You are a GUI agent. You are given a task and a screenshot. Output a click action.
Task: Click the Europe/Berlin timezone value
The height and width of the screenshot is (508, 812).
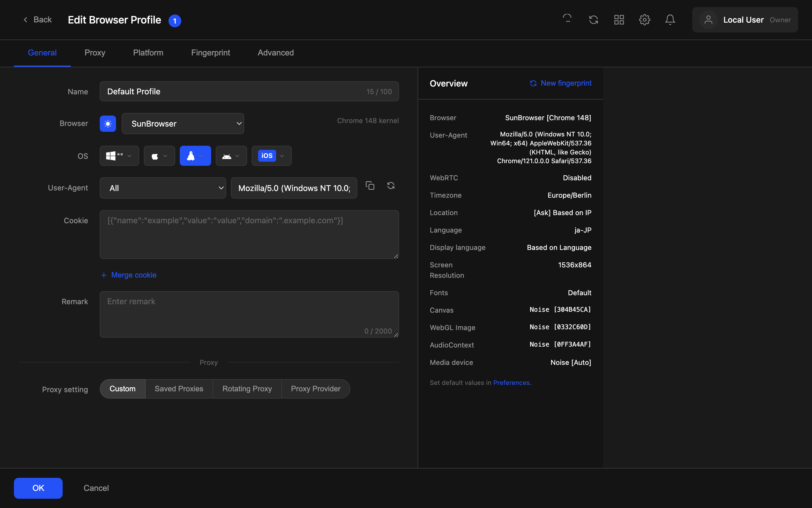569,195
